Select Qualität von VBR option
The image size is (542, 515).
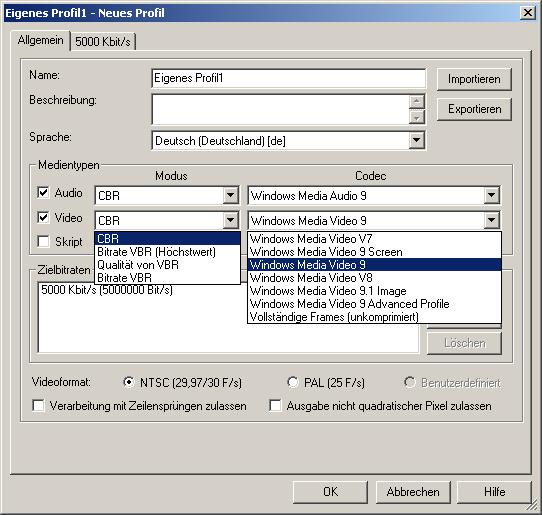tap(167, 265)
